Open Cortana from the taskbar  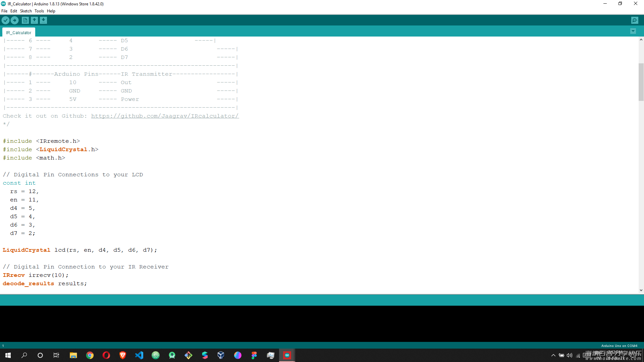(40, 355)
